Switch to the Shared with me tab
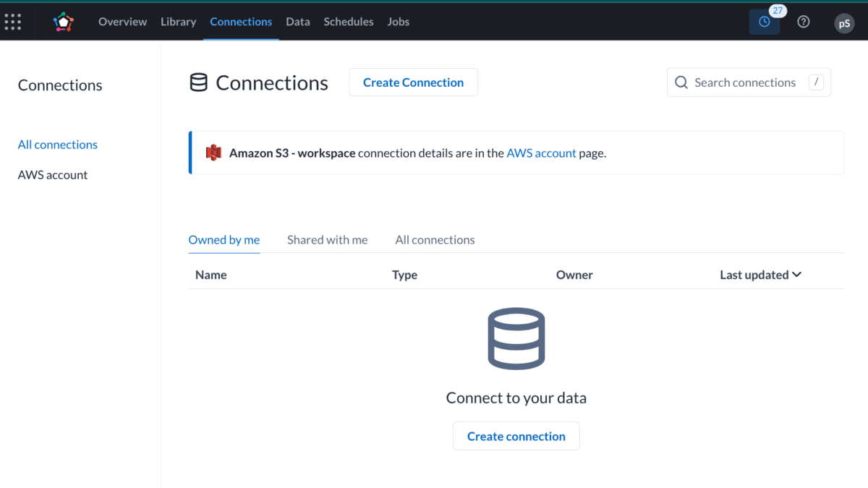Viewport: 868px width, 488px height. coord(327,239)
